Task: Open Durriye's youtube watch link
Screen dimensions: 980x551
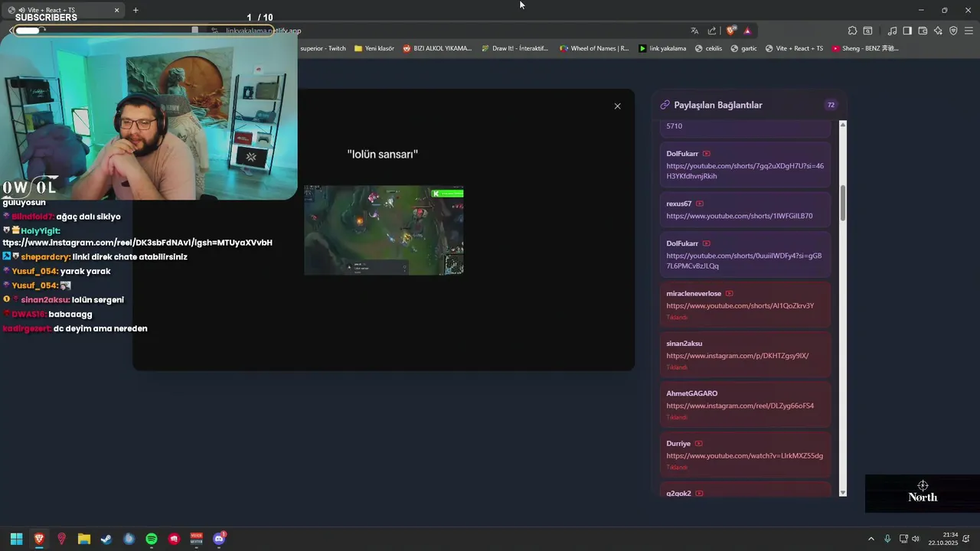Action: pyautogui.click(x=744, y=456)
